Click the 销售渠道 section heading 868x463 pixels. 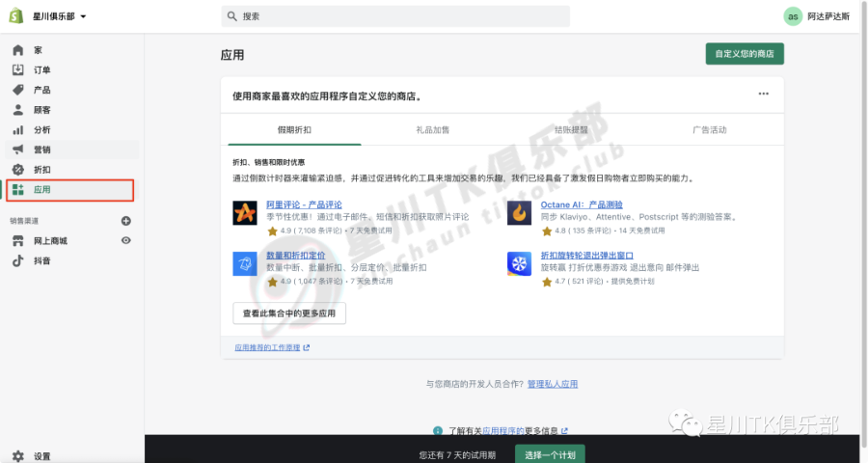point(24,221)
